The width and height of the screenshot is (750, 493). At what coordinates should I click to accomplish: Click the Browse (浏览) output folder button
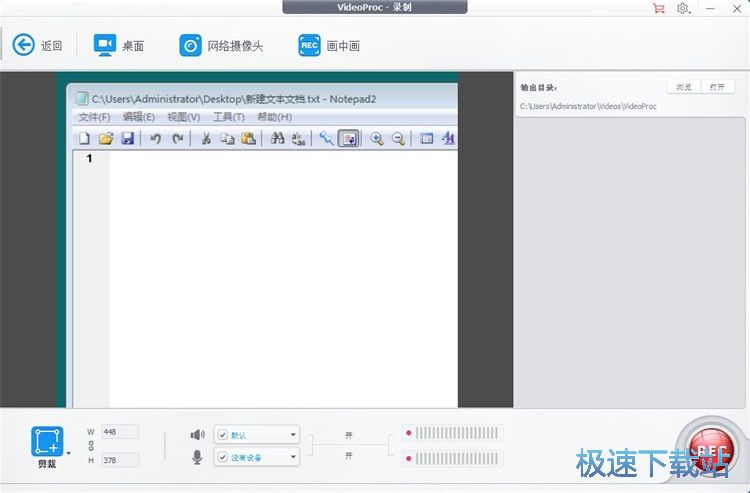click(x=683, y=87)
